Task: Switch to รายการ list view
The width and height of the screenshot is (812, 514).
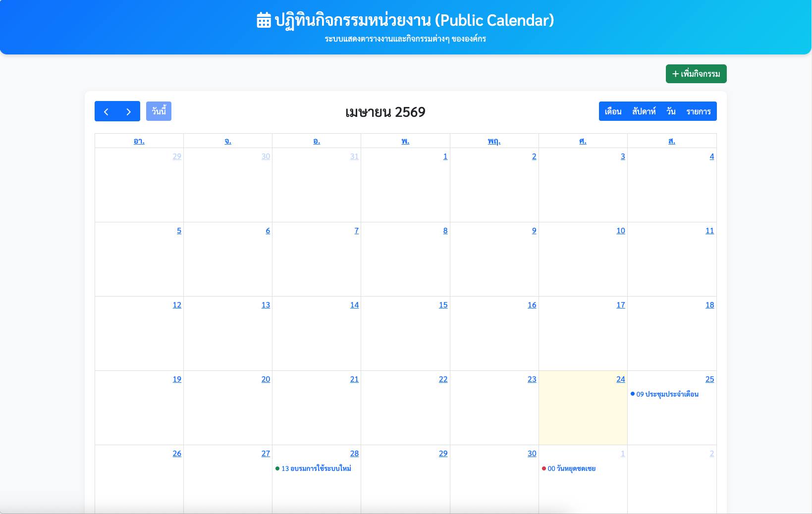Action: coord(699,111)
